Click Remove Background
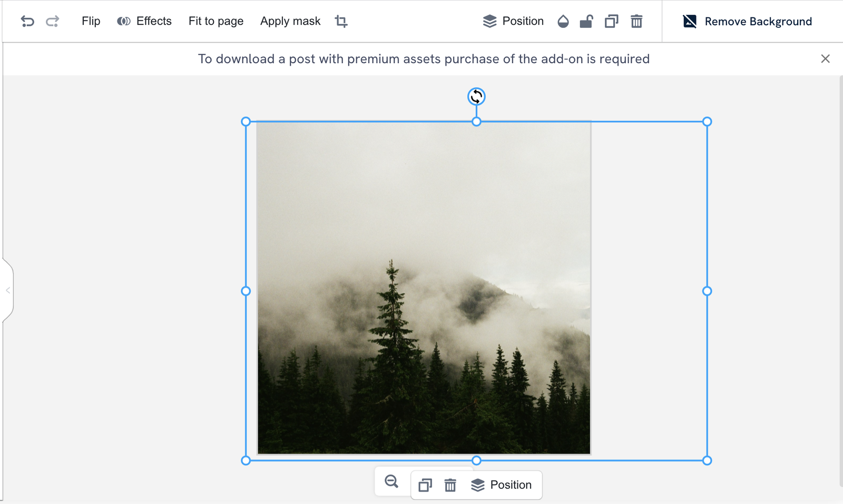The height and width of the screenshot is (504, 843). click(749, 22)
